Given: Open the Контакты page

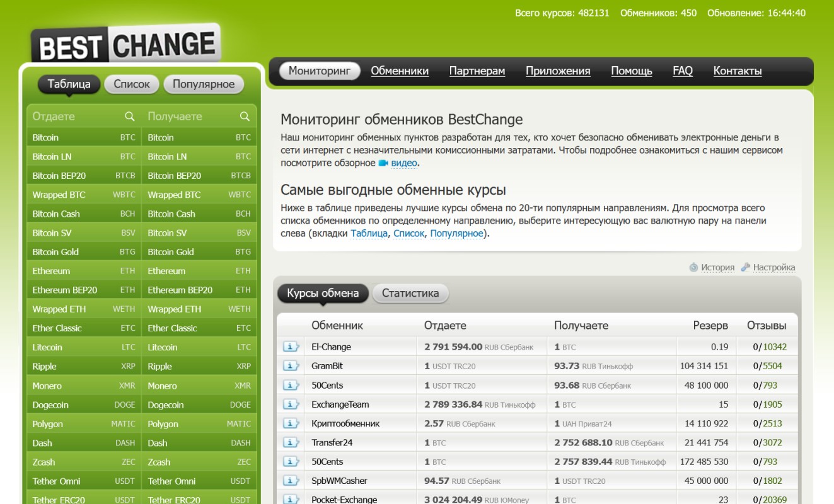Looking at the screenshot, I should [x=738, y=71].
